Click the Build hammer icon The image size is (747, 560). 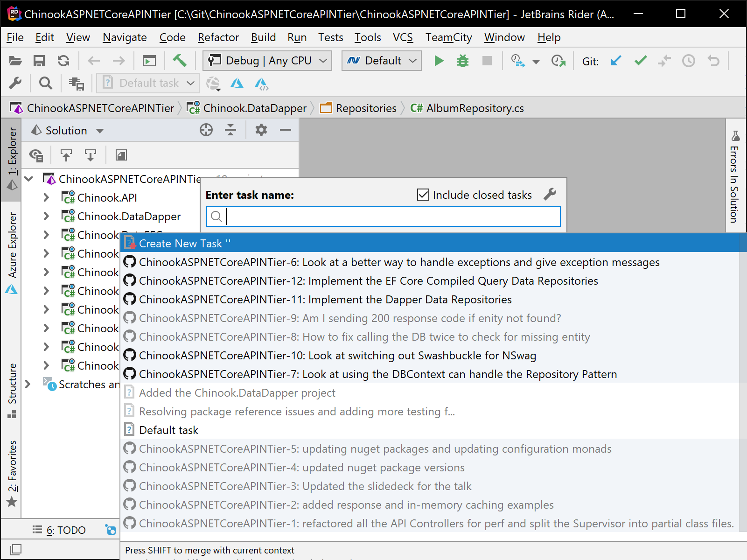(180, 61)
